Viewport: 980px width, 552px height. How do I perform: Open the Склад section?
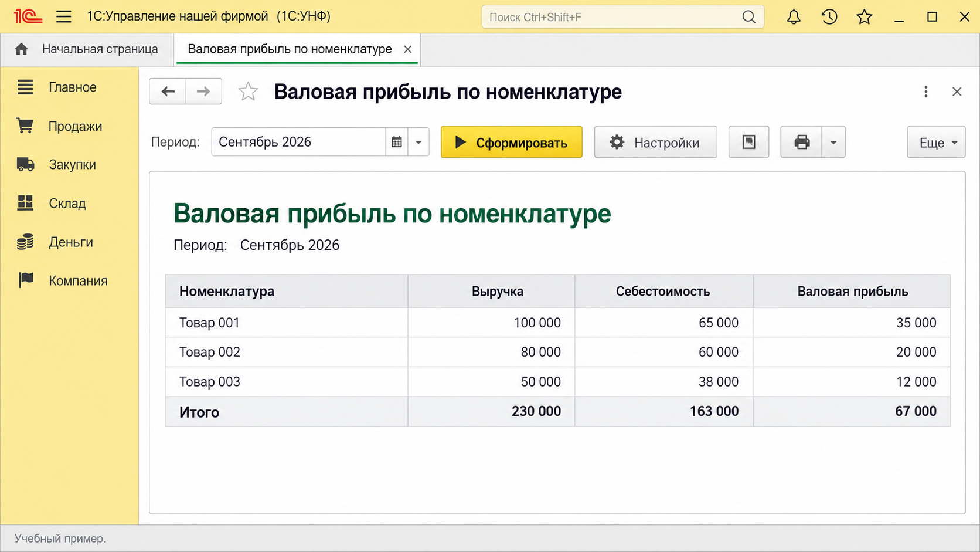click(x=69, y=204)
